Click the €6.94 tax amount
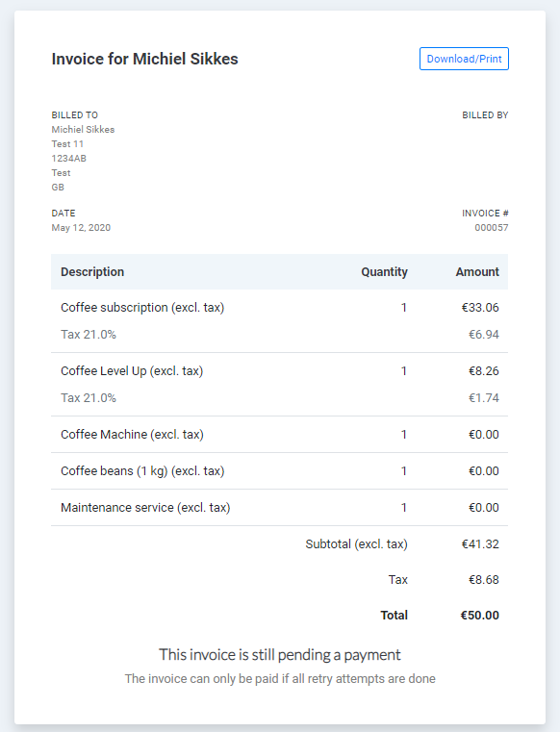Image resolution: width=560 pixels, height=732 pixels. tap(484, 335)
